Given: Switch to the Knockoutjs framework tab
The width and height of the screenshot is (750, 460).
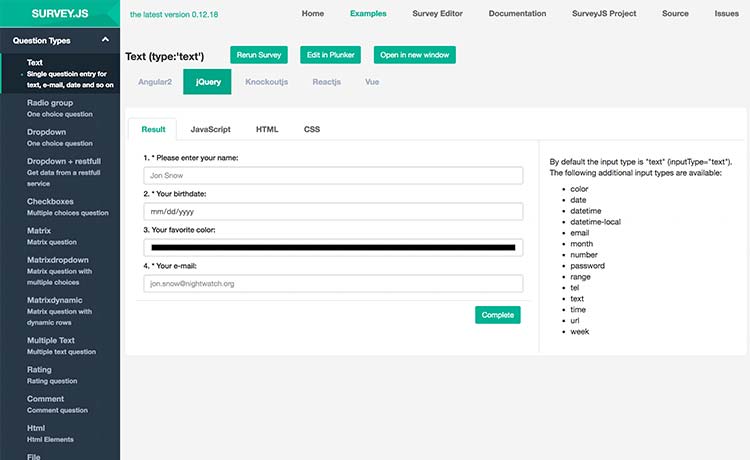Looking at the screenshot, I should pos(266,82).
